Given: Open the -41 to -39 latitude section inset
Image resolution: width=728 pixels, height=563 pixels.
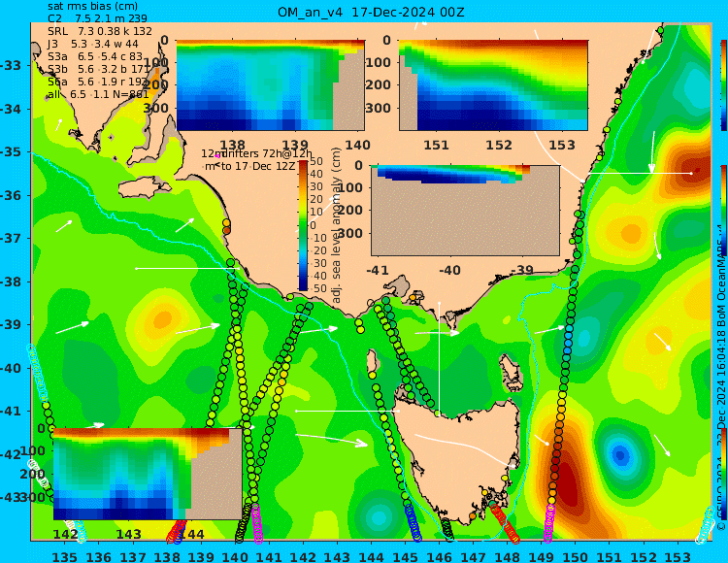Looking at the screenshot, I should (465, 211).
